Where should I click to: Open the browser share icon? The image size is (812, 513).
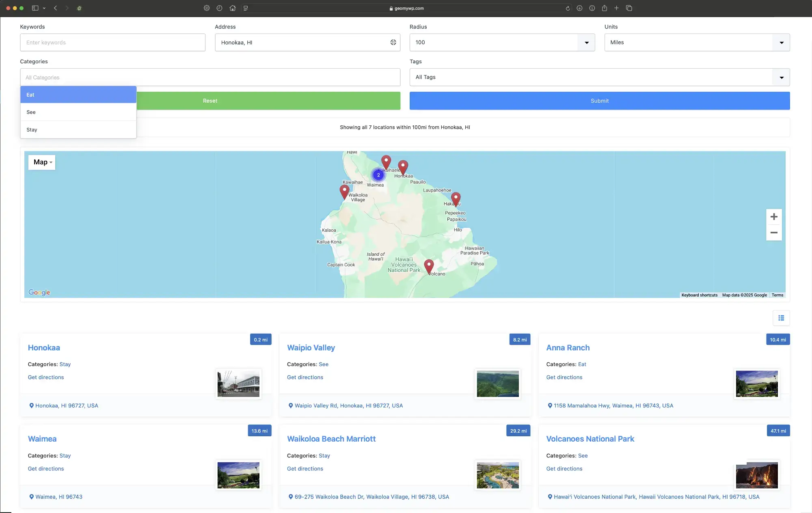[x=604, y=8]
